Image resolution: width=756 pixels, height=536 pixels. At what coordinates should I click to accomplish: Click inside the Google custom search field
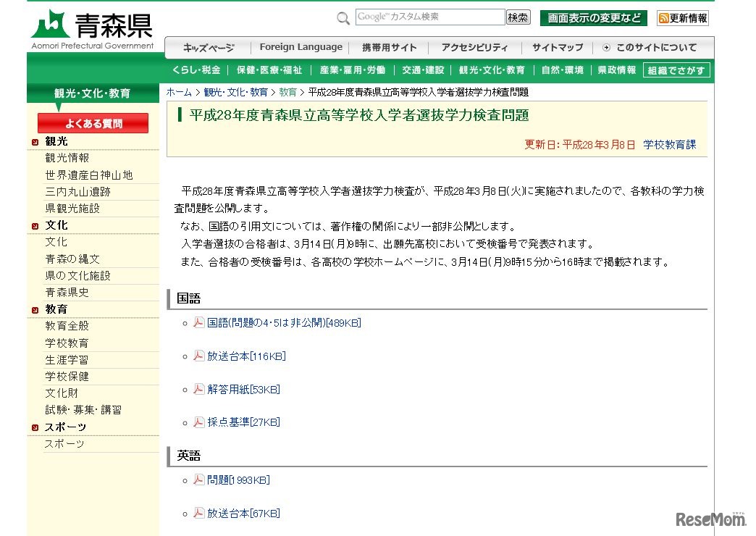tap(430, 16)
